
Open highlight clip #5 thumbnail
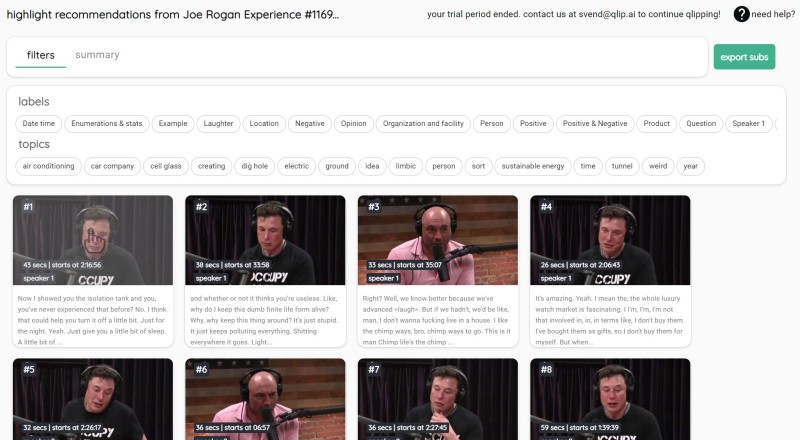point(93,399)
